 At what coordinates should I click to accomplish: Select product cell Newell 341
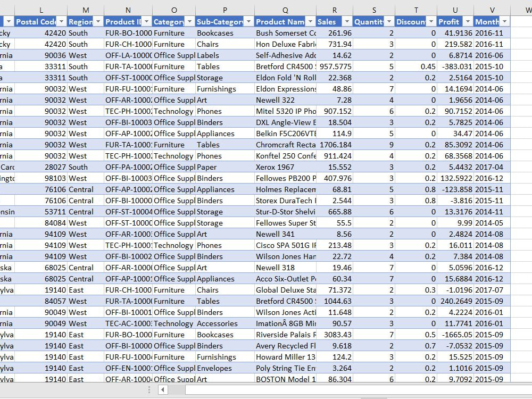(x=285, y=234)
